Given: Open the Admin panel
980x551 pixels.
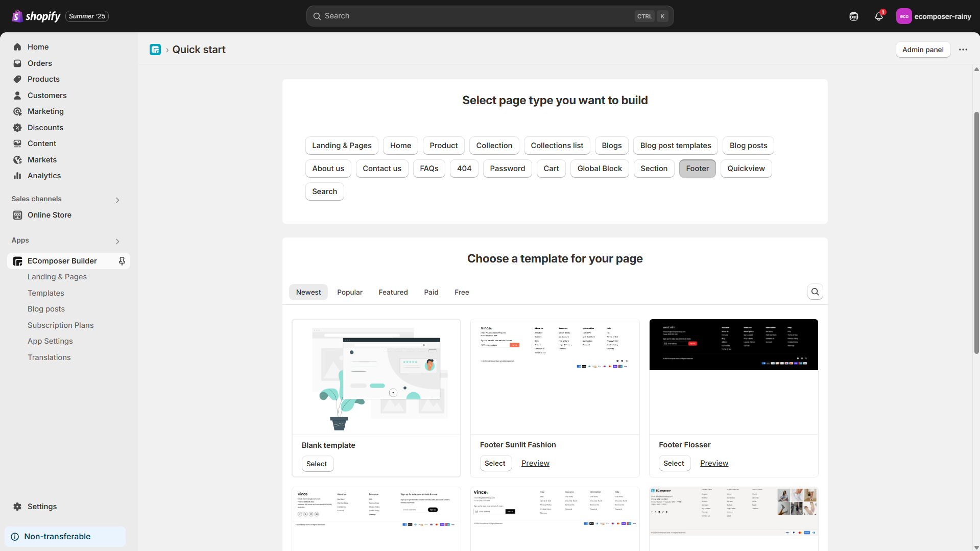Looking at the screenshot, I should click(923, 50).
